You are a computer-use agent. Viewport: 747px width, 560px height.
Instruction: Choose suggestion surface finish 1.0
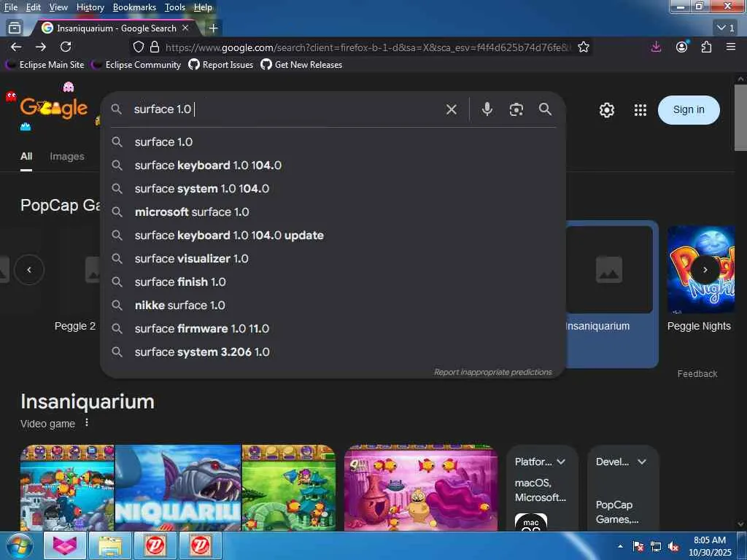pos(333,282)
